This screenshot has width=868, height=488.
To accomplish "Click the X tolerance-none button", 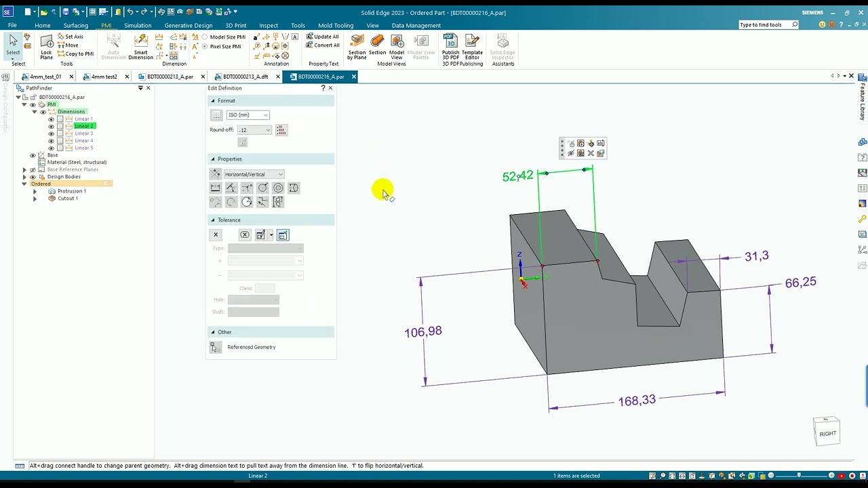I will (216, 235).
